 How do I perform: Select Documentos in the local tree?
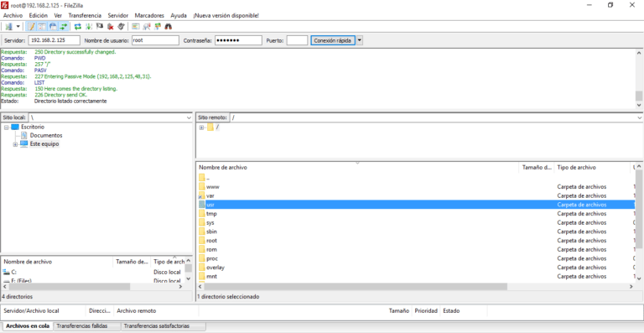point(46,136)
